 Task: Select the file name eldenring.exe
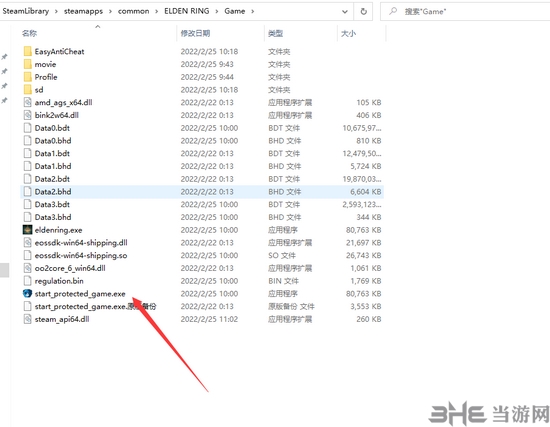coord(58,230)
